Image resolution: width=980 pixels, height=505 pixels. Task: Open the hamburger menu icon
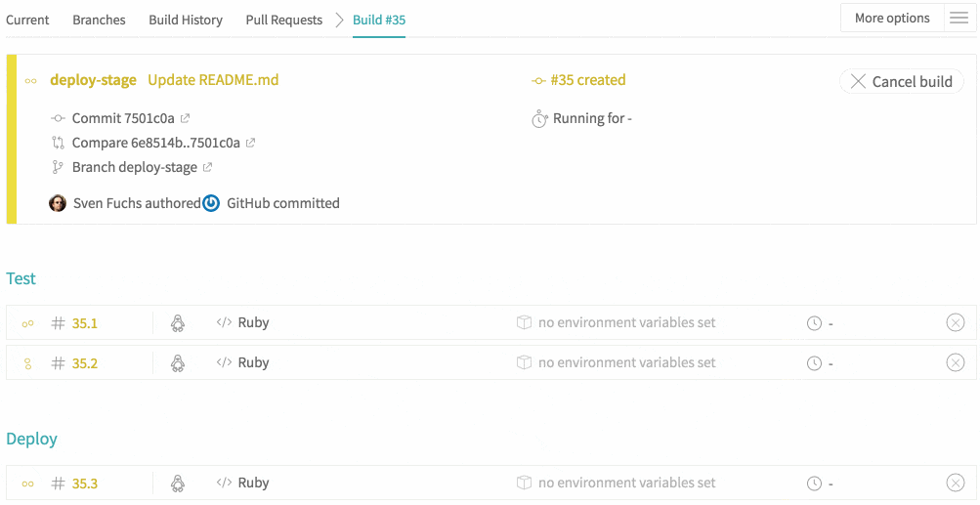click(x=959, y=19)
